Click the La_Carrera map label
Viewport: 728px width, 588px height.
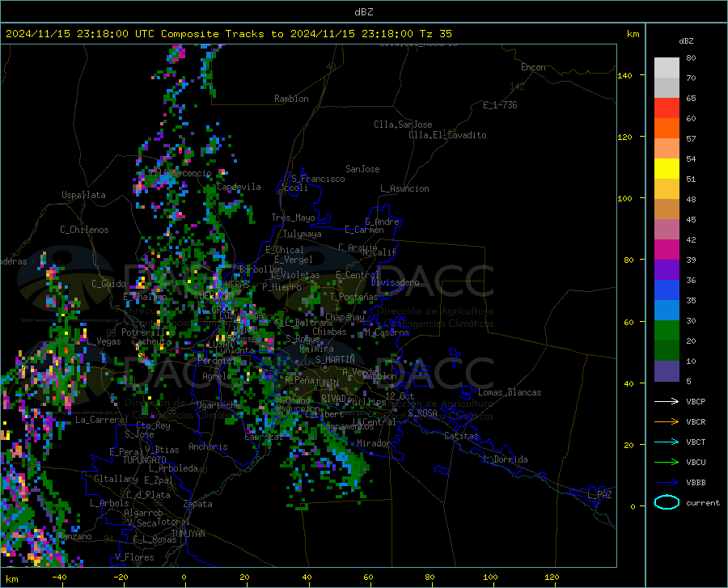pyautogui.click(x=99, y=420)
